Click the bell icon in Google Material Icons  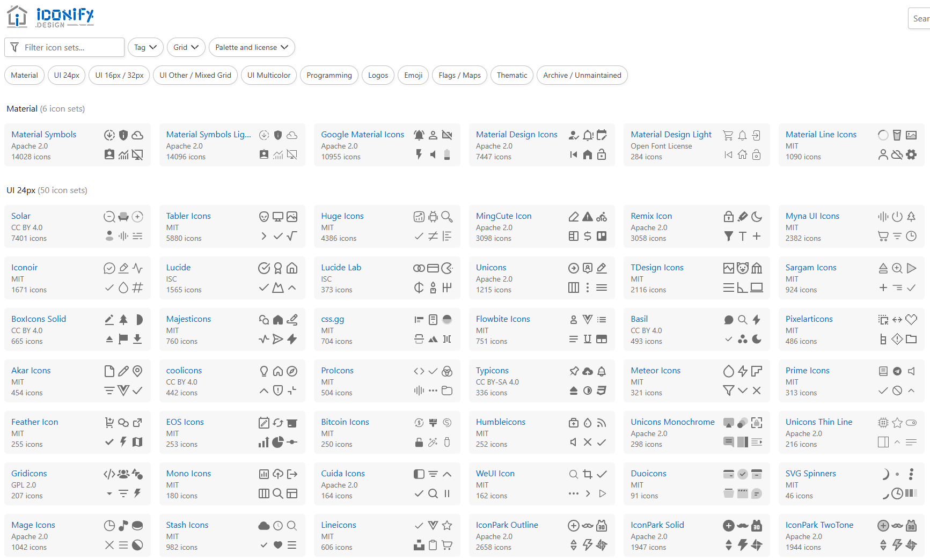coord(419,135)
